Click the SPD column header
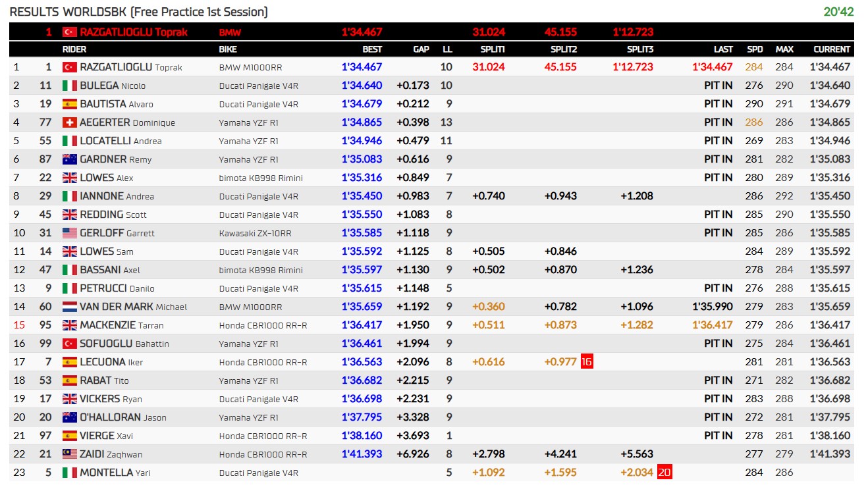 pos(755,49)
